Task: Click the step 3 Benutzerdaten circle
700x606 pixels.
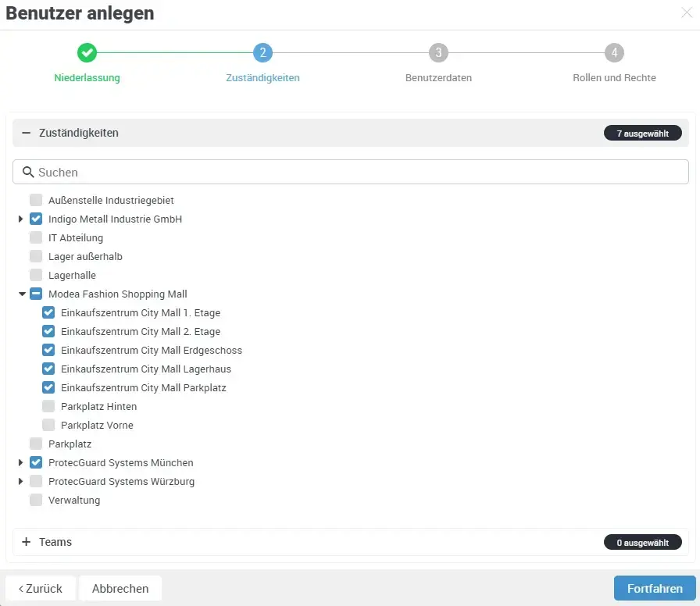Action: (438, 53)
